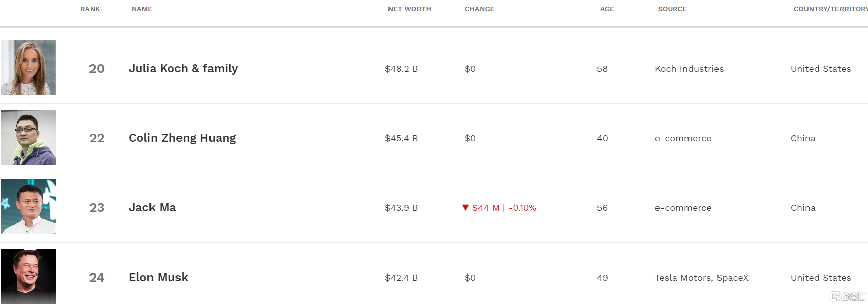The width and height of the screenshot is (868, 305).
Task: Click Jack Ma's $44 M change value
Action: [486, 208]
